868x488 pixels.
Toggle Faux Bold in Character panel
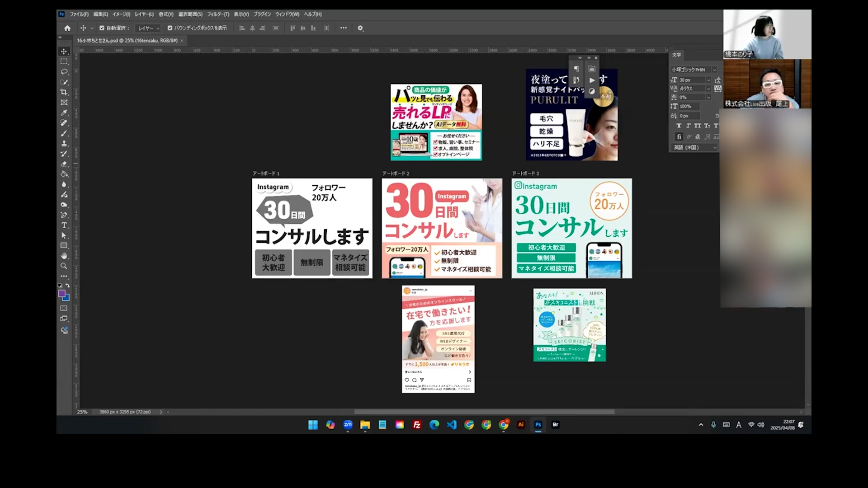[679, 126]
